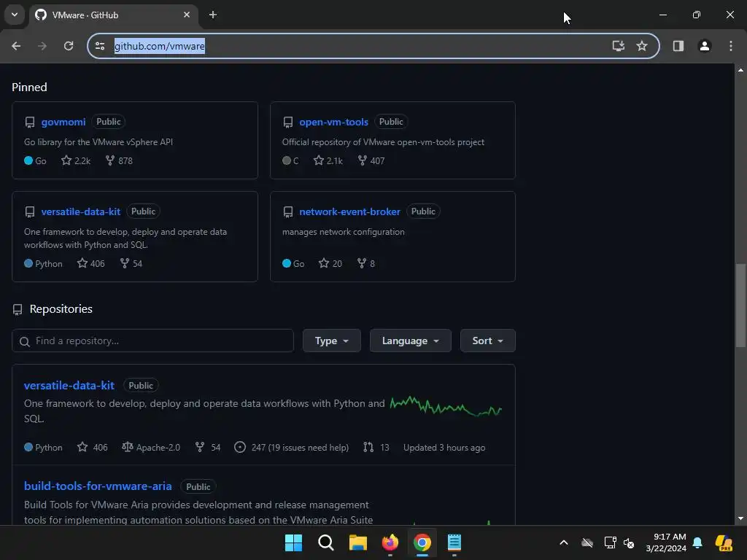Click the page vertical scrollbar thumb
This screenshot has height=560, width=747.
[x=740, y=306]
